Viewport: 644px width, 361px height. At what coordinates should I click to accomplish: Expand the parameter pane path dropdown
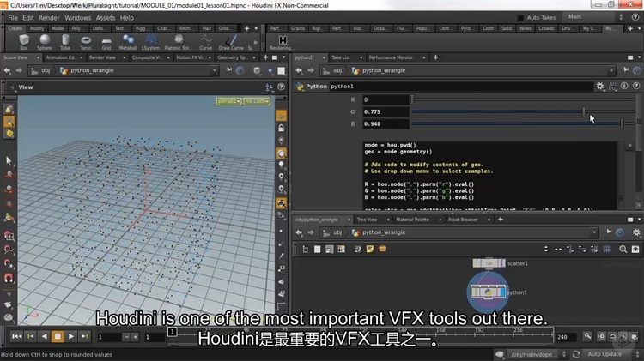point(611,70)
